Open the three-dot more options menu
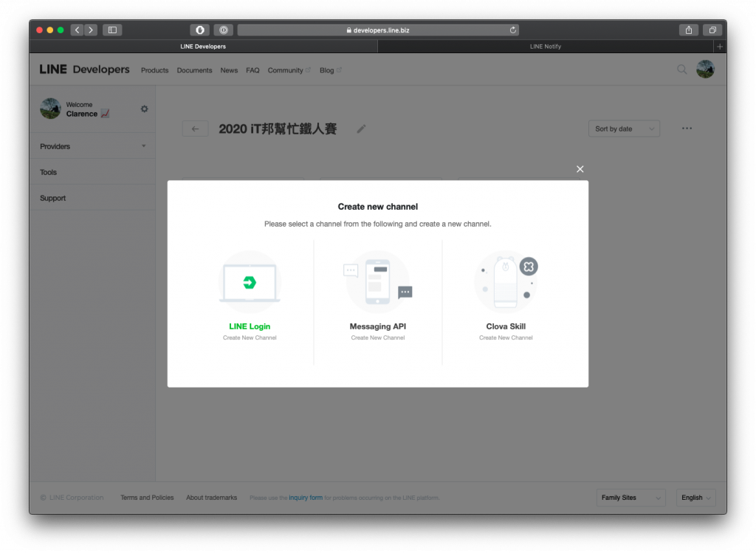Viewport: 756px width, 553px height. click(x=687, y=128)
